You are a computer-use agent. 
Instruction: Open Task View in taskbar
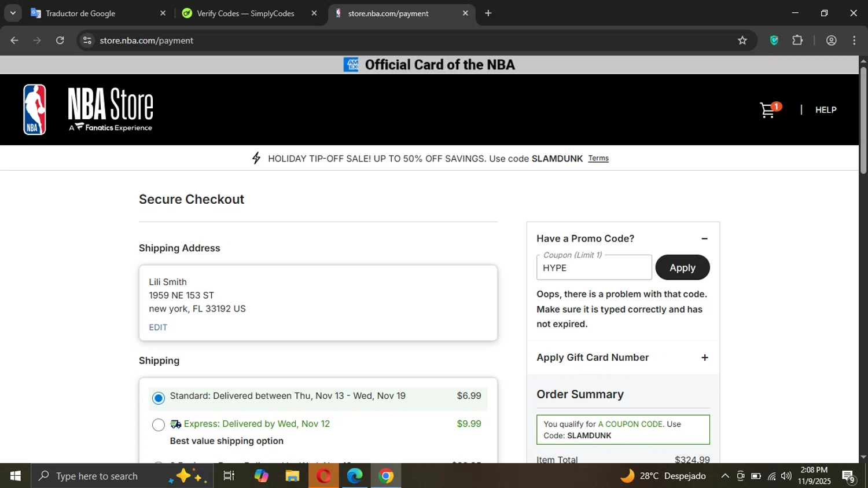[229, 476]
